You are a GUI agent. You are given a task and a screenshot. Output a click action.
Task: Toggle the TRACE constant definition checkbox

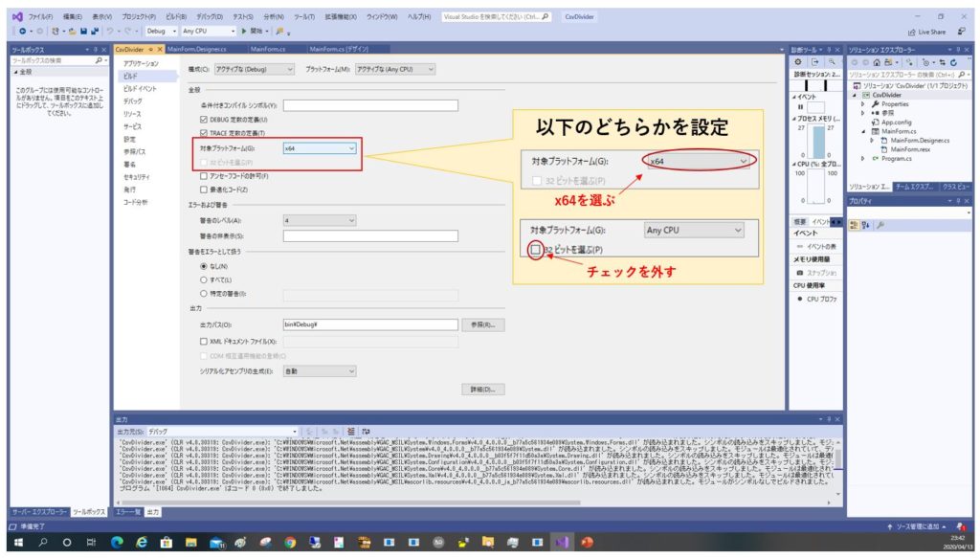pos(204,133)
